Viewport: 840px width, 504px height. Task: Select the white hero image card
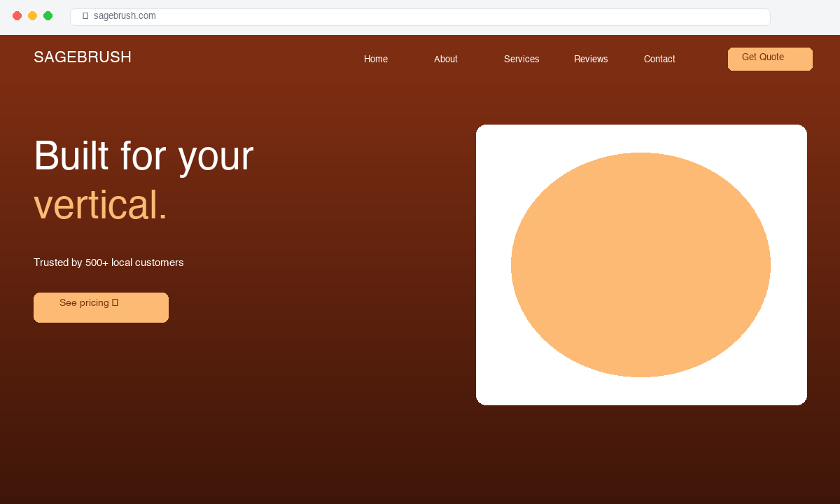click(641, 265)
